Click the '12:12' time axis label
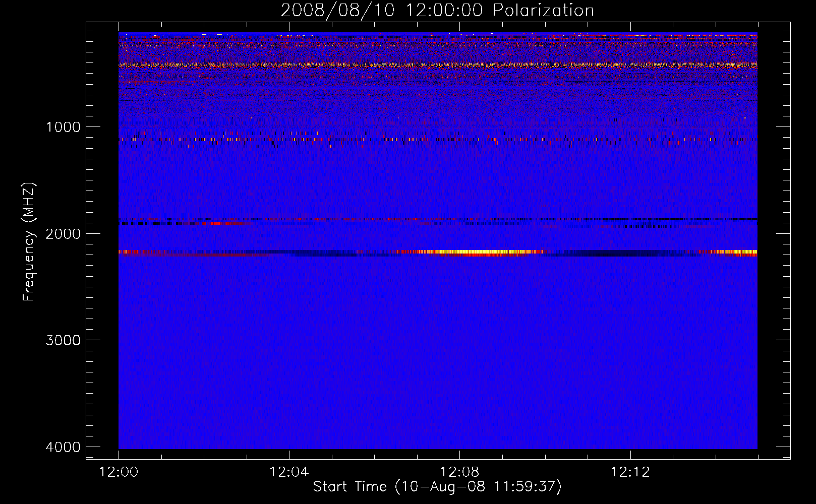Viewport: 816px width, 504px height. click(630, 472)
